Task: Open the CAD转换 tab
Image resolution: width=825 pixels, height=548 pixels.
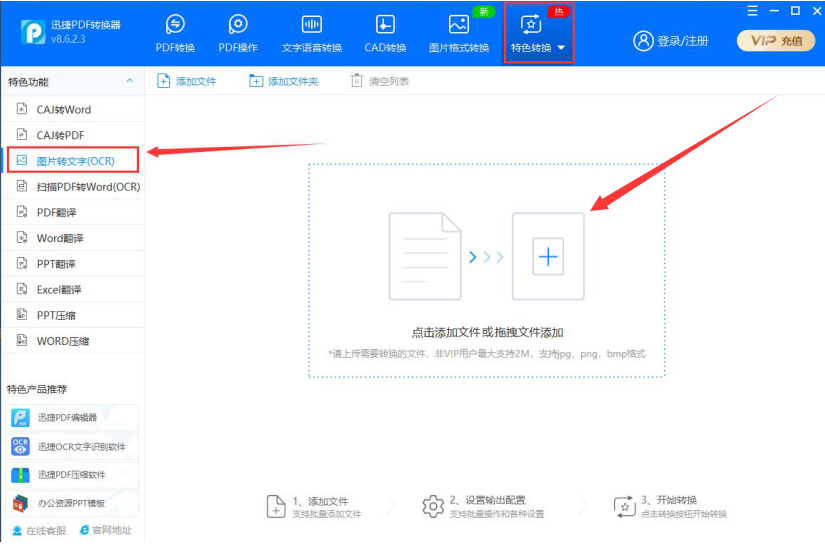Action: (385, 34)
